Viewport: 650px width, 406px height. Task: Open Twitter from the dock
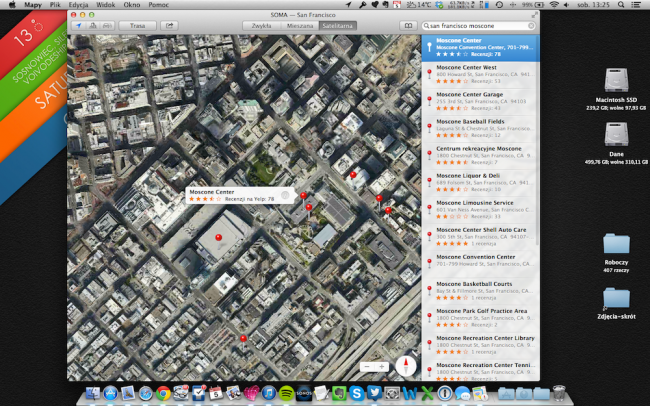click(374, 393)
